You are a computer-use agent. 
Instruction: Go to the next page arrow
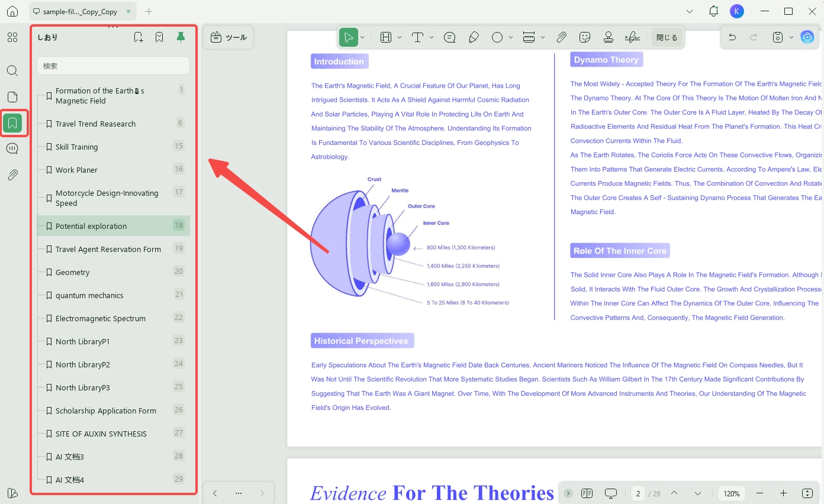[x=698, y=493]
